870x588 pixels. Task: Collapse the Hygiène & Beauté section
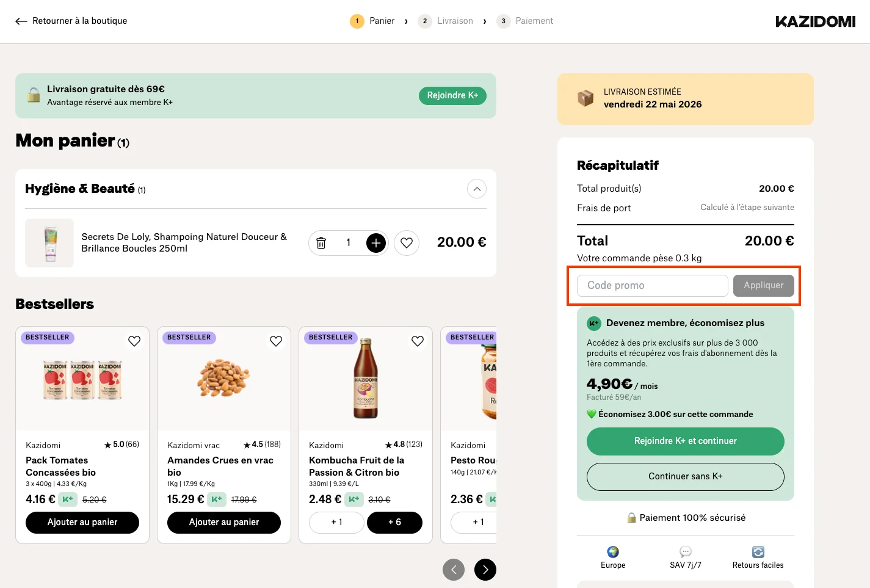(x=477, y=189)
